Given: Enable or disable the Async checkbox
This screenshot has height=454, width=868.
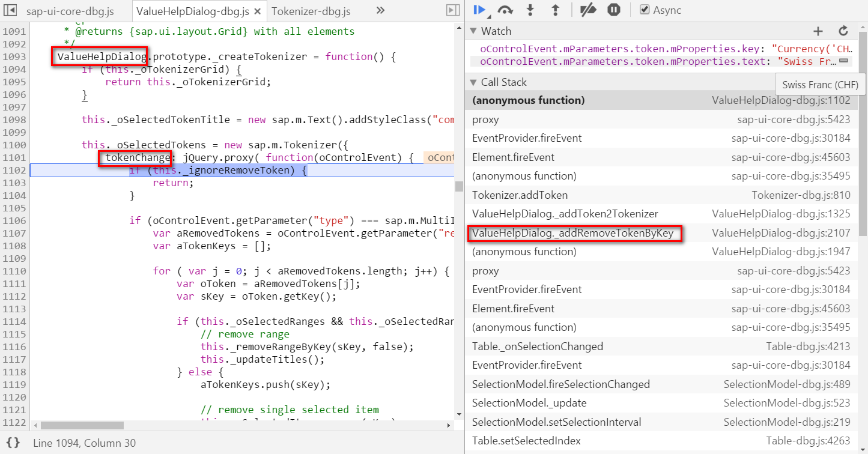Looking at the screenshot, I should [645, 10].
